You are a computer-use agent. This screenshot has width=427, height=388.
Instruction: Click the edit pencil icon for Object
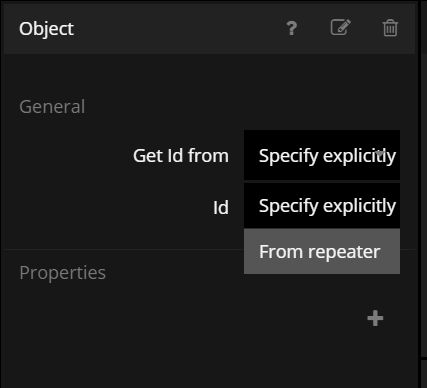point(340,28)
